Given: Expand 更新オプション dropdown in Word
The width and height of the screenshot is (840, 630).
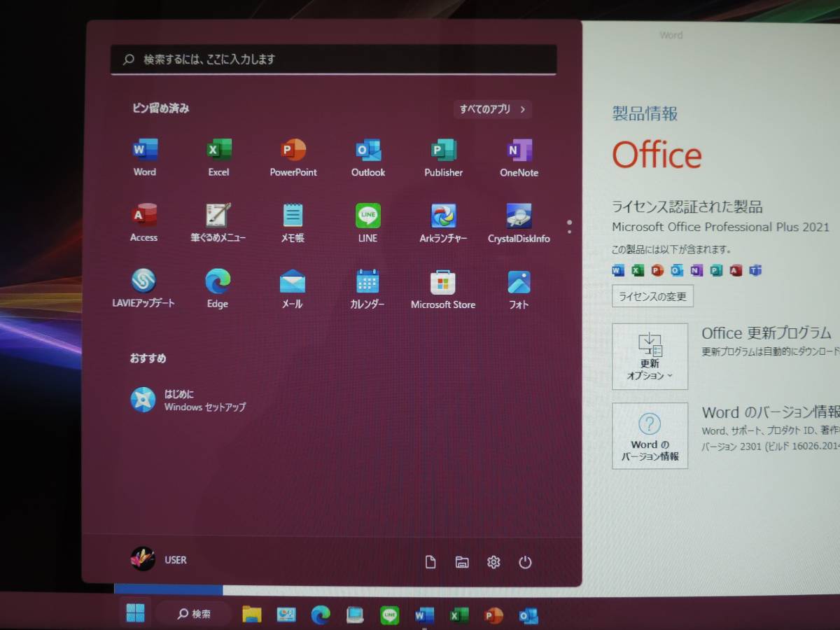Looking at the screenshot, I should pyautogui.click(x=650, y=356).
